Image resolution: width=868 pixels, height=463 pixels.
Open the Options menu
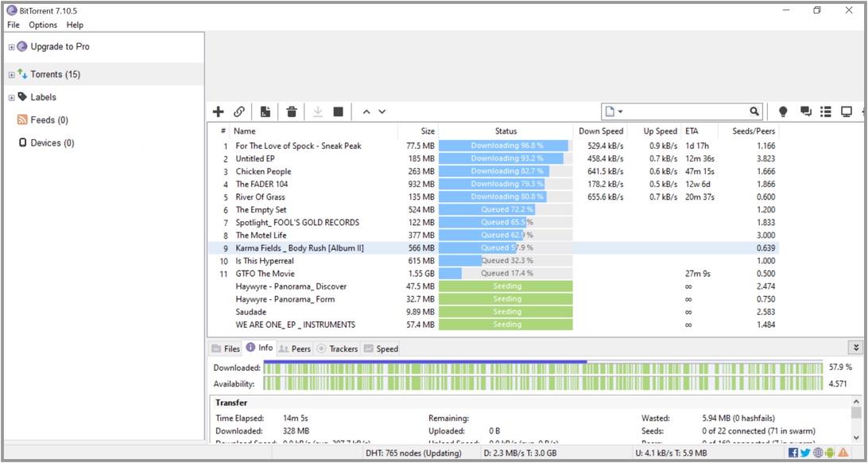(x=43, y=25)
